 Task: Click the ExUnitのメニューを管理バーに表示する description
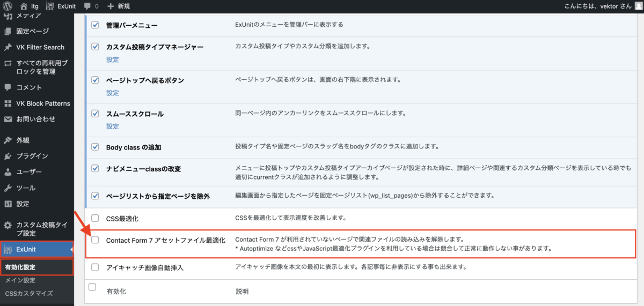point(289,25)
